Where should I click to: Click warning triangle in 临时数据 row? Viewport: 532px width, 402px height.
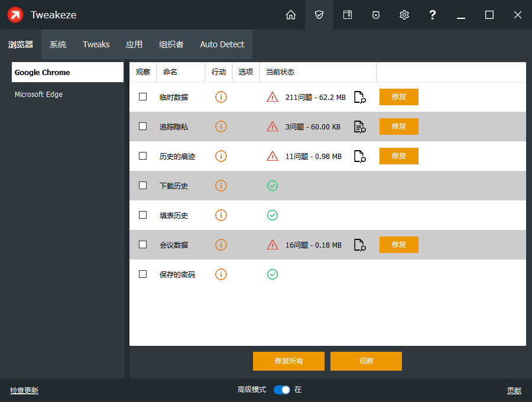point(273,97)
